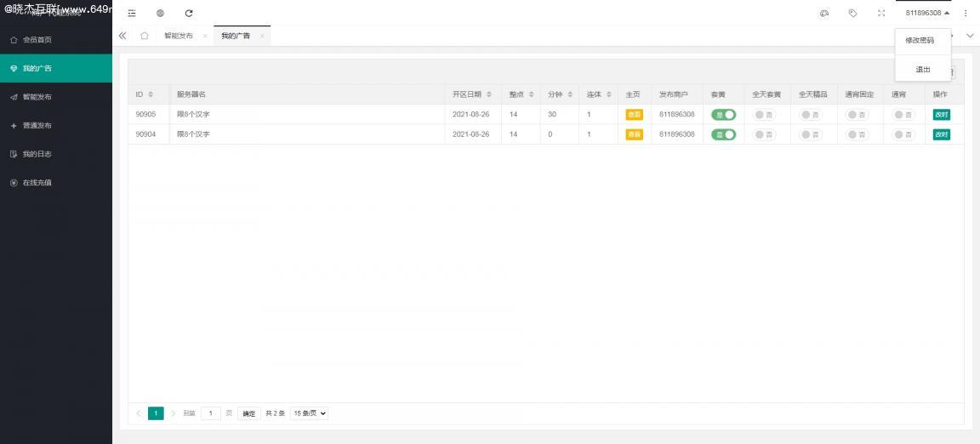Switch to the 我的广告 tab

point(236,37)
